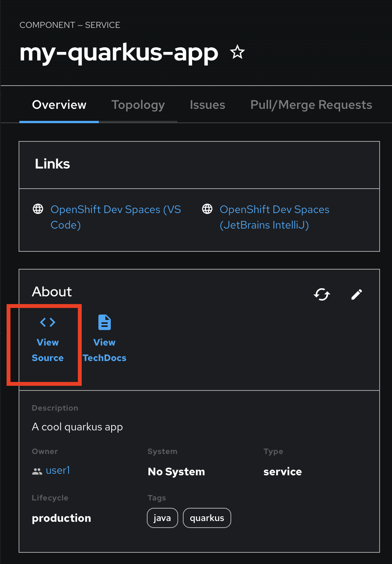This screenshot has width=392, height=564.
Task: Select the quarkus tag chip
Action: pyautogui.click(x=207, y=518)
